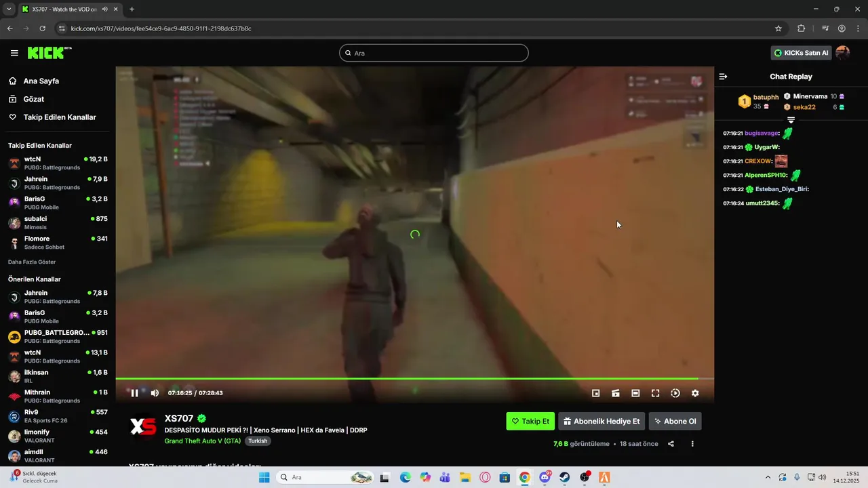
Task: Mute the video volume
Action: [x=155, y=393]
